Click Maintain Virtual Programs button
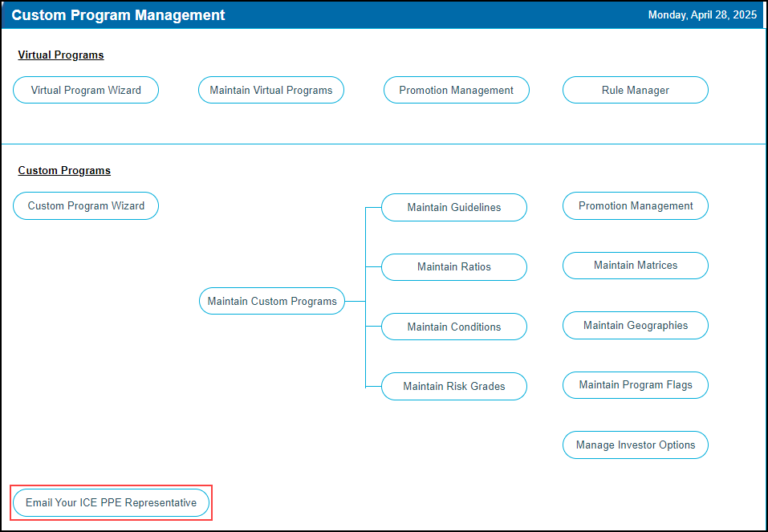The height and width of the screenshot is (532, 768). point(271,90)
